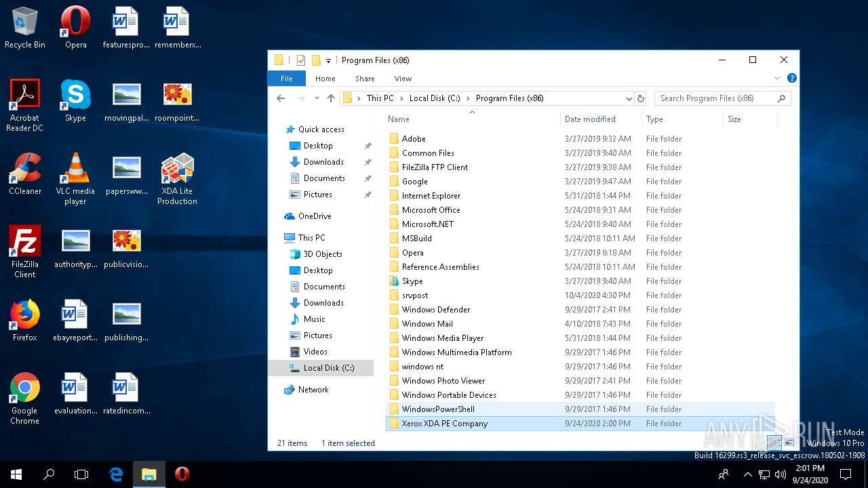Screen dimensions: 868x488
Task: Click the Refresh button beside address bar
Action: coord(641,98)
